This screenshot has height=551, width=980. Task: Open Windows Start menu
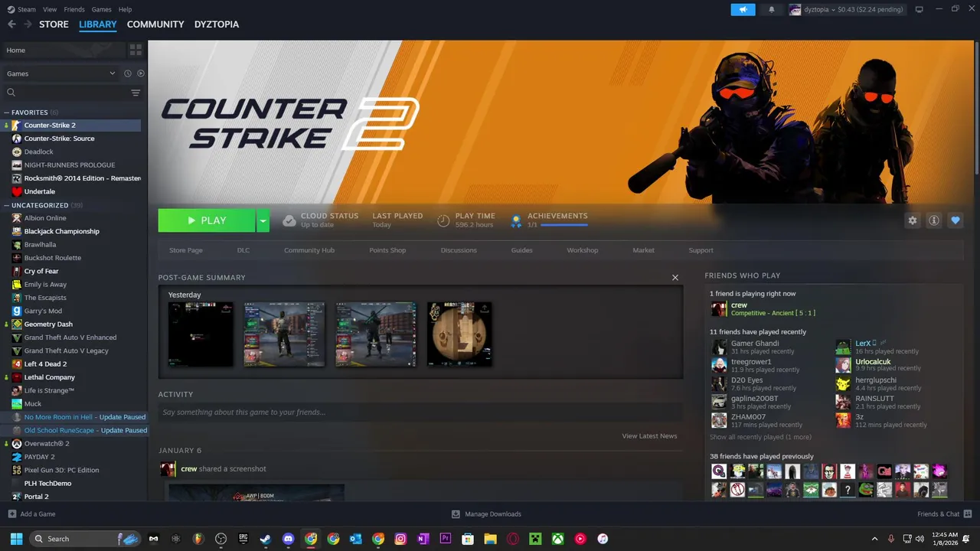pos(16,539)
